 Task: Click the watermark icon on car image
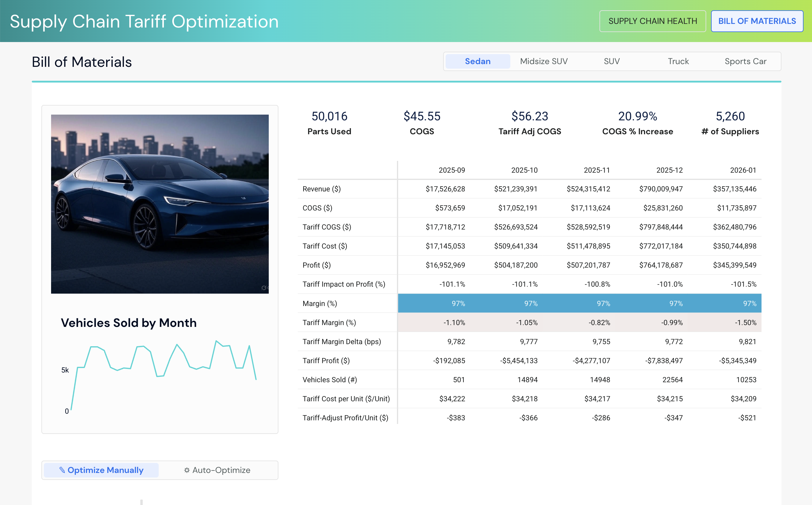click(264, 288)
